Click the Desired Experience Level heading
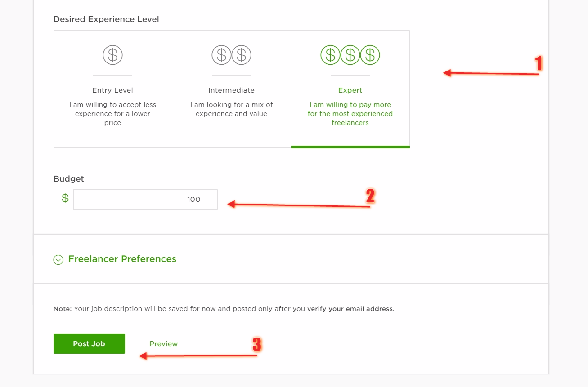588x387 pixels. 106,19
